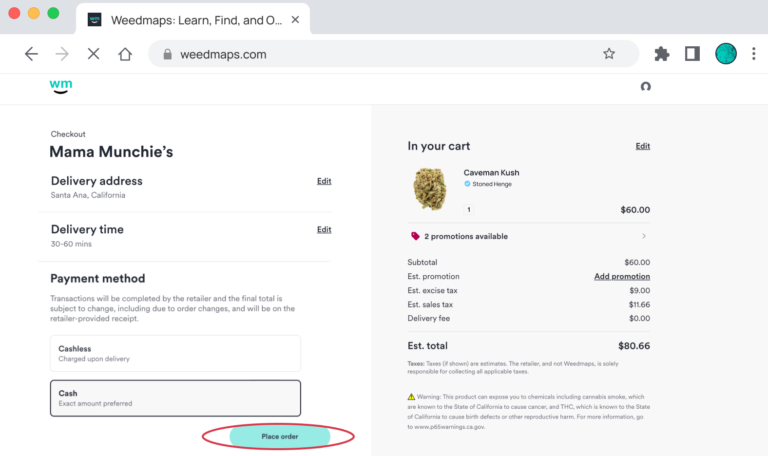
Task: Open the Chrome three-dot menu
Action: [754, 54]
